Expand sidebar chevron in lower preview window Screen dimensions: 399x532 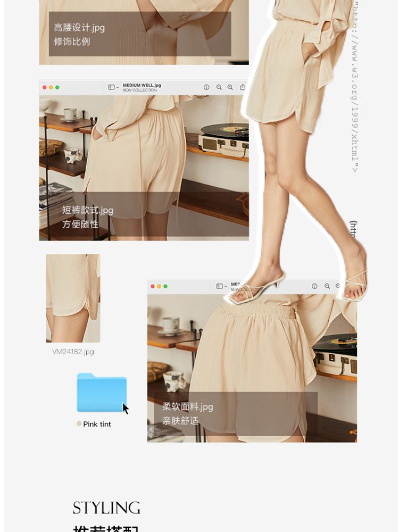click(x=226, y=287)
